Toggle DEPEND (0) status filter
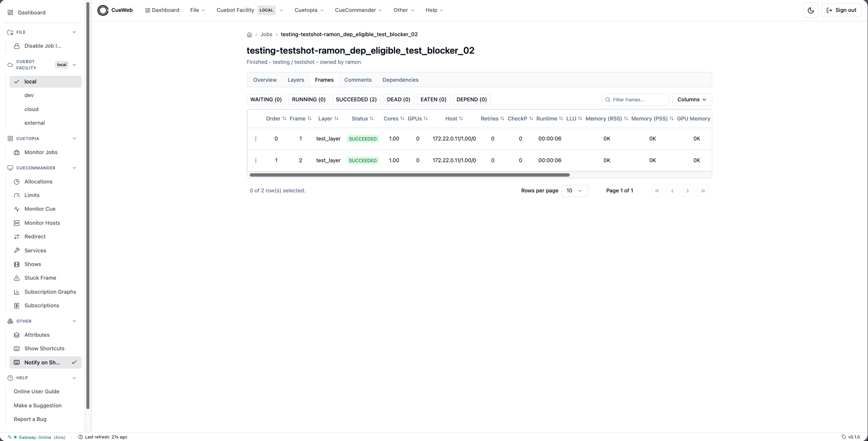 tap(471, 100)
